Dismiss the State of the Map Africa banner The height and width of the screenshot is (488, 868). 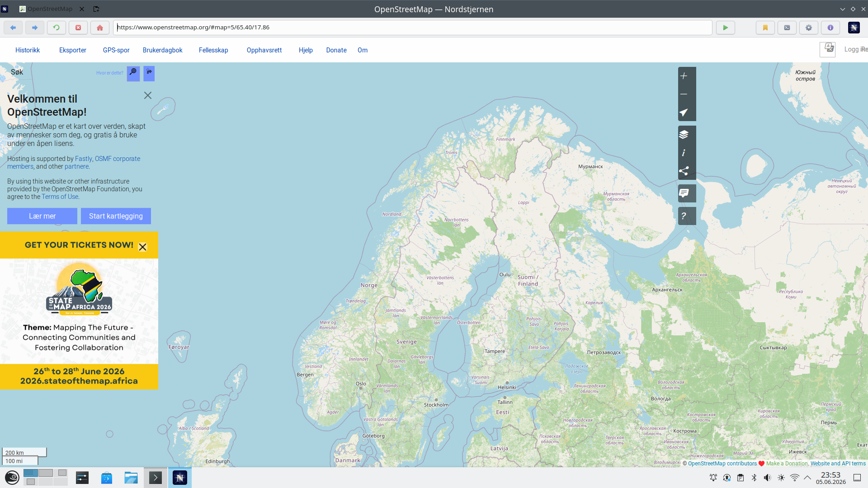click(x=143, y=247)
